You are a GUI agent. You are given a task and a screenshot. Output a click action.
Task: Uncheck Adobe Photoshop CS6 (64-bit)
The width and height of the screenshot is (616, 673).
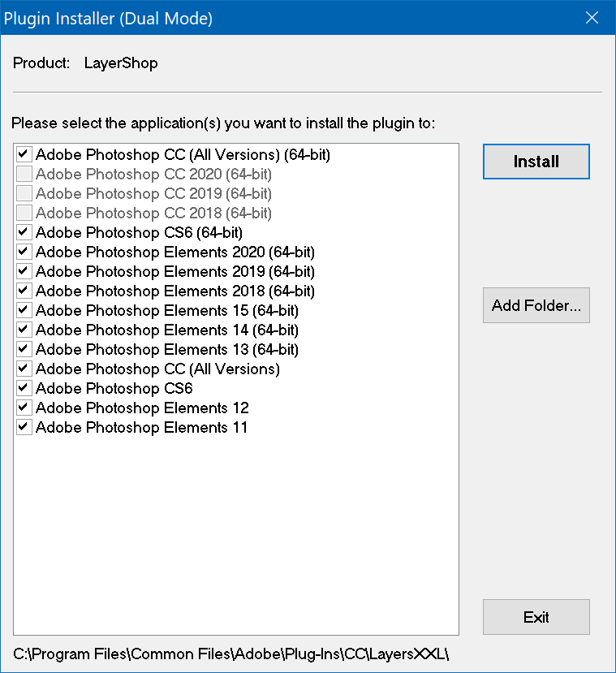click(24, 232)
